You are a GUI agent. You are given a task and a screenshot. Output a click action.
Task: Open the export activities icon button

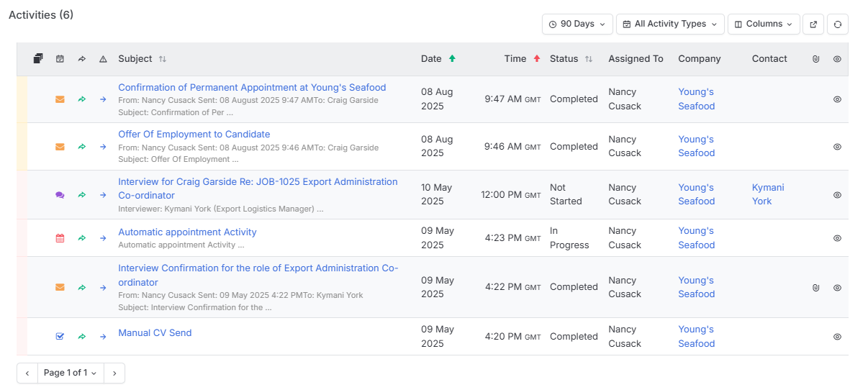813,24
